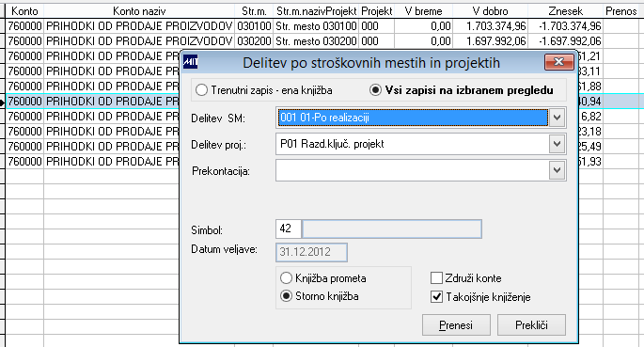Select cell Str. mesto 030100

pos(316,26)
